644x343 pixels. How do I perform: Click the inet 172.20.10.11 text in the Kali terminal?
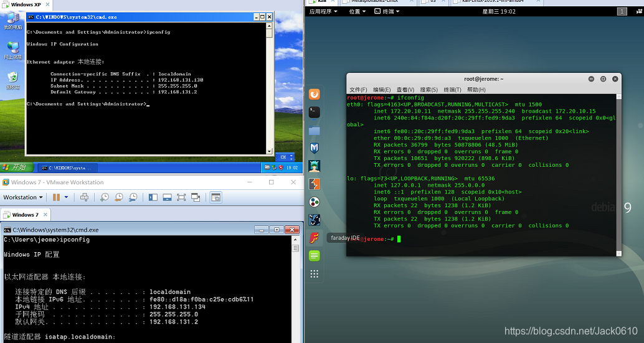402,111
